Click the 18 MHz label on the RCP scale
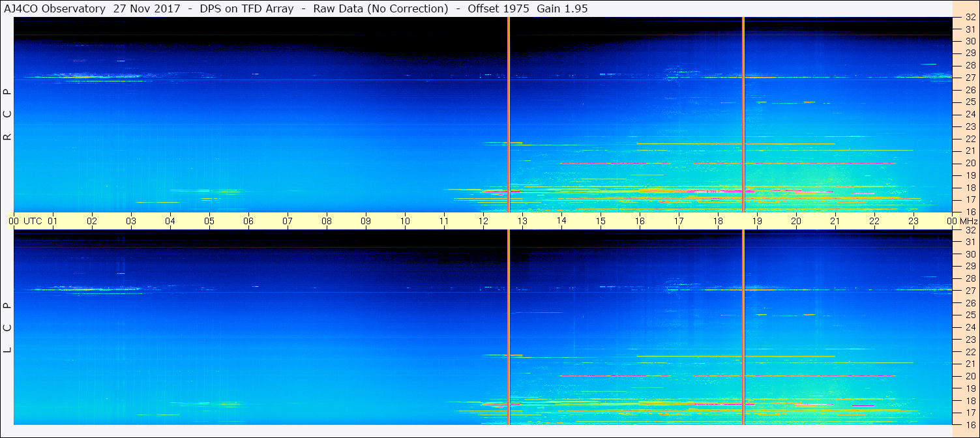This screenshot has height=438, width=980. click(970, 188)
